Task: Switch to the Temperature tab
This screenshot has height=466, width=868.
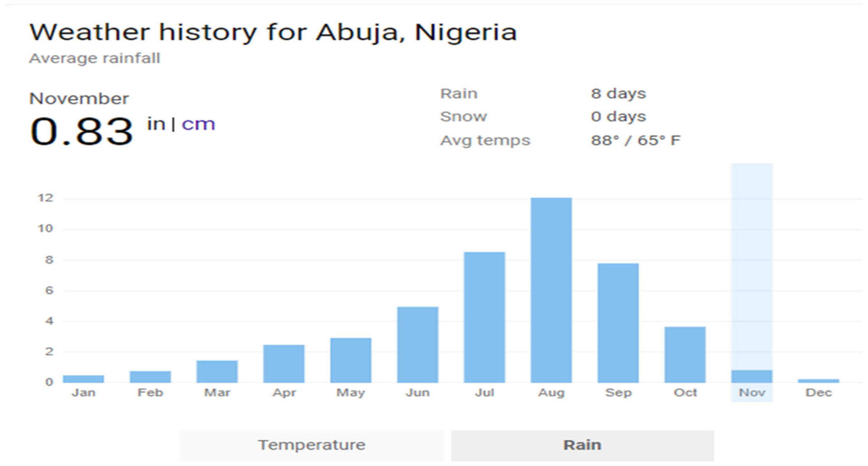Action: click(x=311, y=445)
